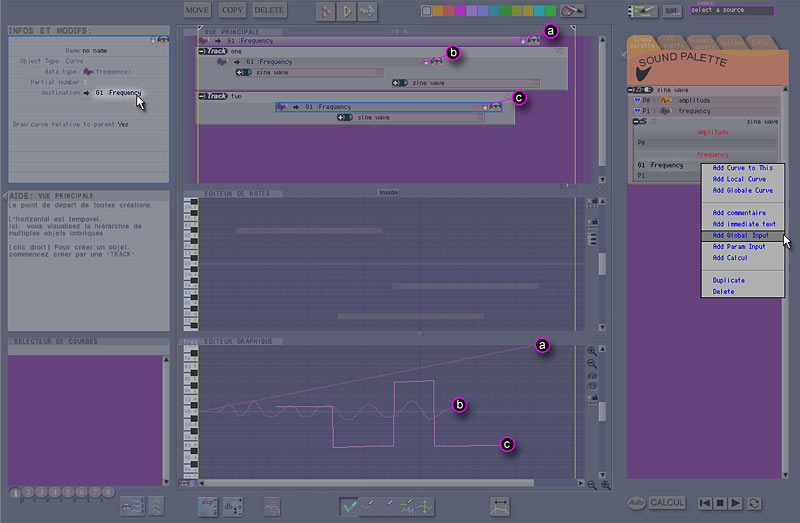Click the horizontal fit-width icon
The width and height of the screenshot is (800, 523).
(499, 507)
